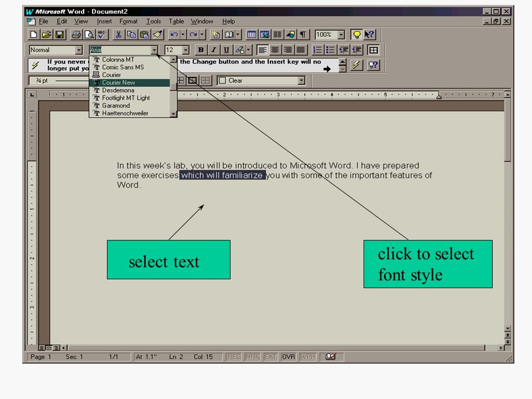
Task: Open the highlight color dropdown arrow
Action: [249, 50]
